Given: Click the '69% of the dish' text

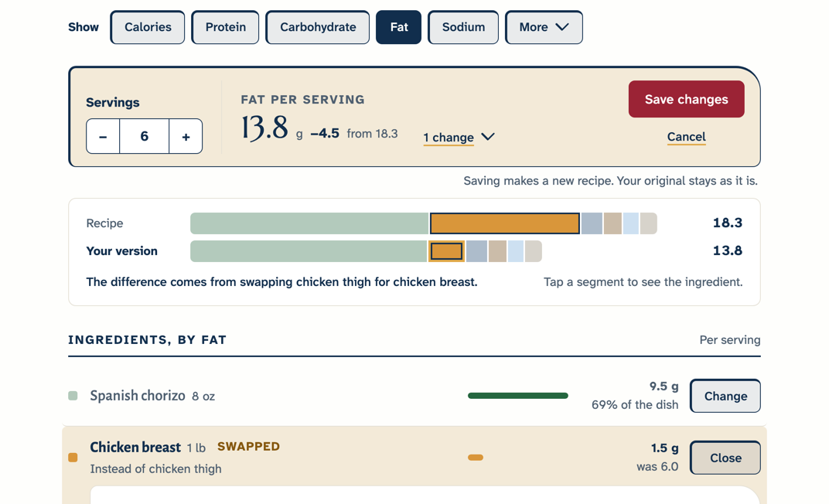Looking at the screenshot, I should [x=634, y=405].
